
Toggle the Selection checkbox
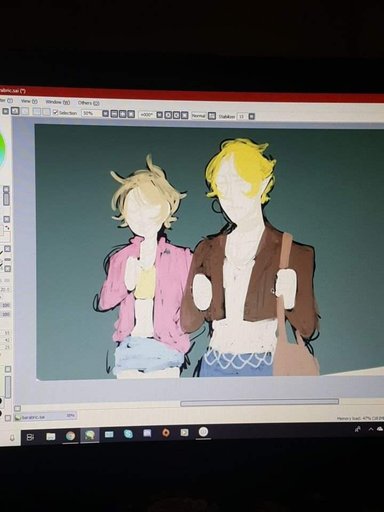point(55,112)
